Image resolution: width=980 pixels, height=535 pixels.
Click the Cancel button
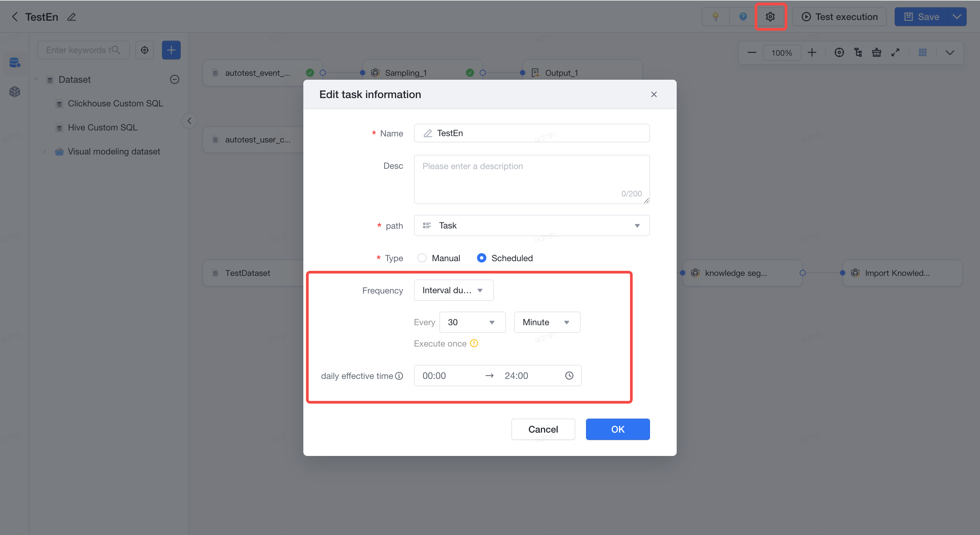[x=543, y=429]
